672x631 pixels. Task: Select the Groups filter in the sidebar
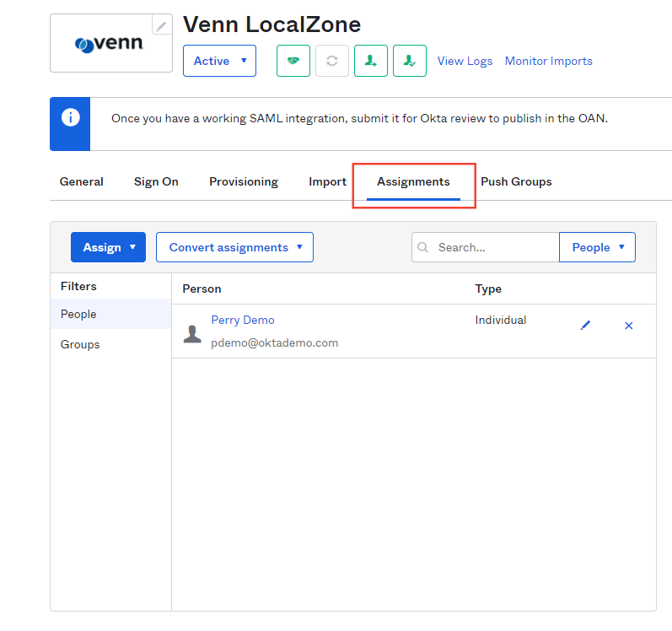(x=80, y=344)
